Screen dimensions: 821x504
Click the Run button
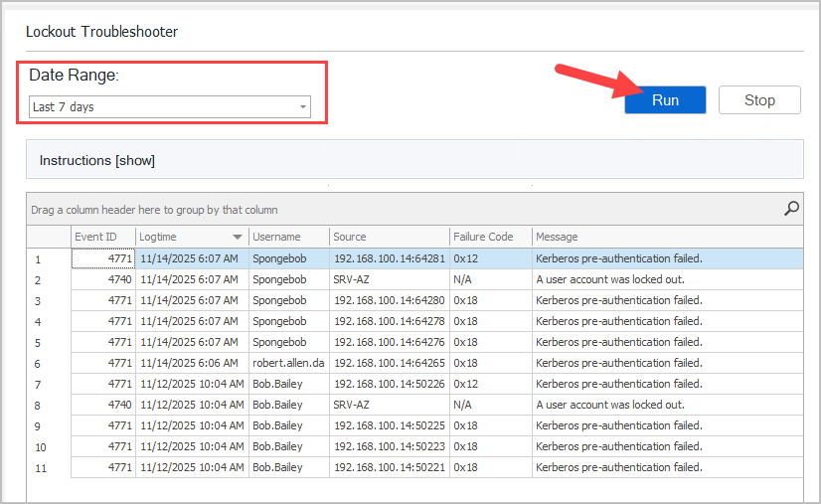pos(665,100)
